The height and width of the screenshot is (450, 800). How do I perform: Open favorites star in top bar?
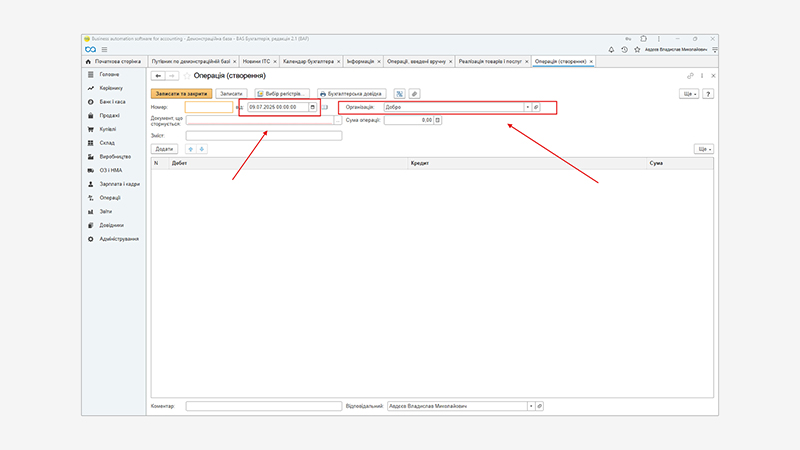(637, 49)
